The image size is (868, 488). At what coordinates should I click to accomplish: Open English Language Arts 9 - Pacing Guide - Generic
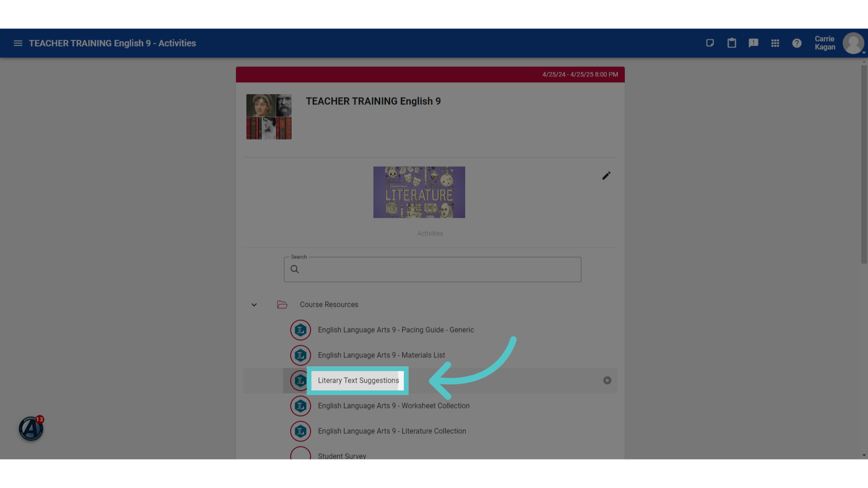coord(396,330)
